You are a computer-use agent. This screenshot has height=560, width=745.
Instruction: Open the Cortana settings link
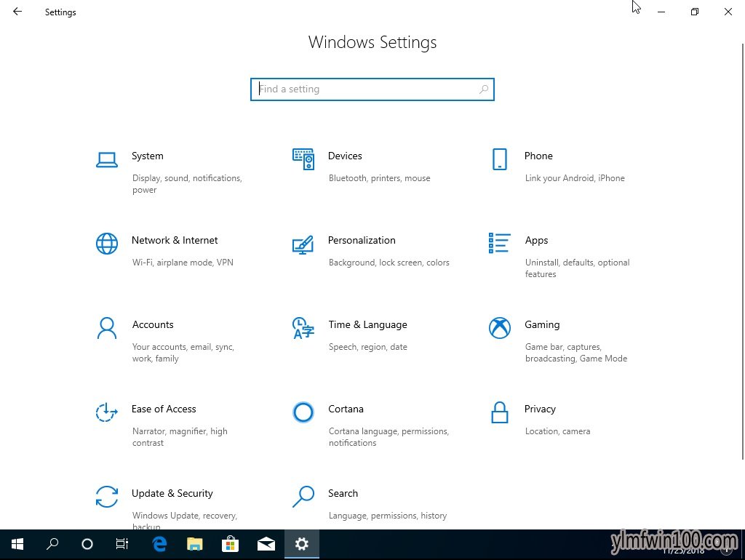click(x=346, y=409)
